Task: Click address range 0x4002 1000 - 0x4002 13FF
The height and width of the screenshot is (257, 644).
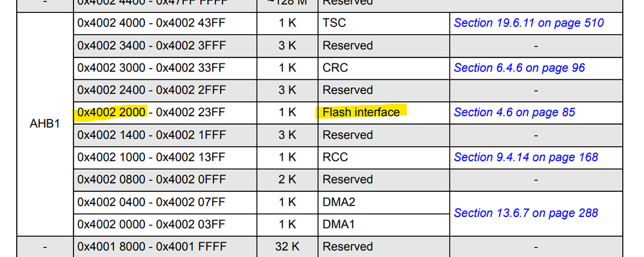Action: pos(151,157)
